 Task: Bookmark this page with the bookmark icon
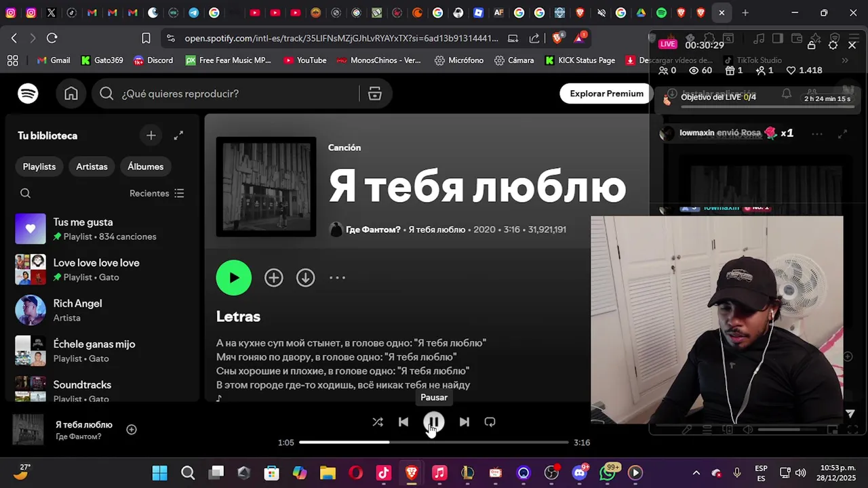[146, 38]
